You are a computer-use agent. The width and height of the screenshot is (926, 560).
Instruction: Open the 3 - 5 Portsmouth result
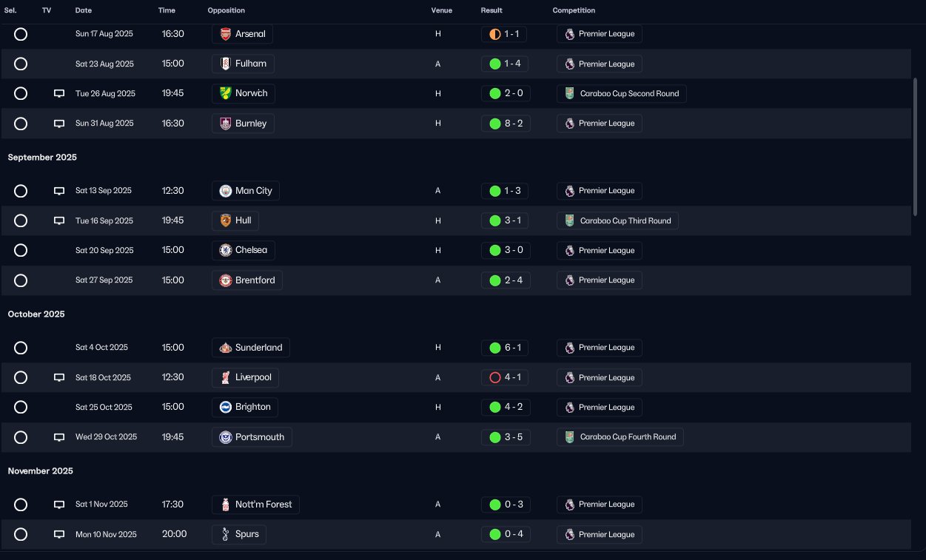[506, 437]
